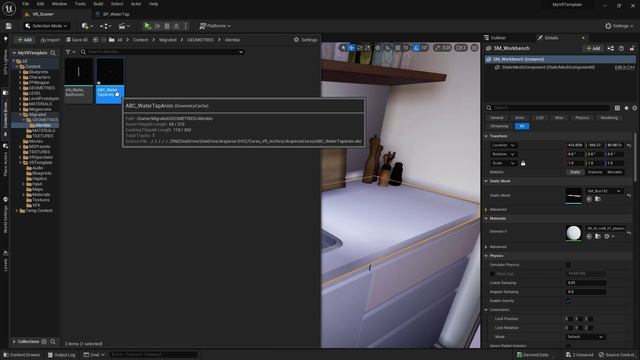640x360 pixels.
Task: Add a new collection with the plus icon
Action: pyautogui.click(x=44, y=341)
